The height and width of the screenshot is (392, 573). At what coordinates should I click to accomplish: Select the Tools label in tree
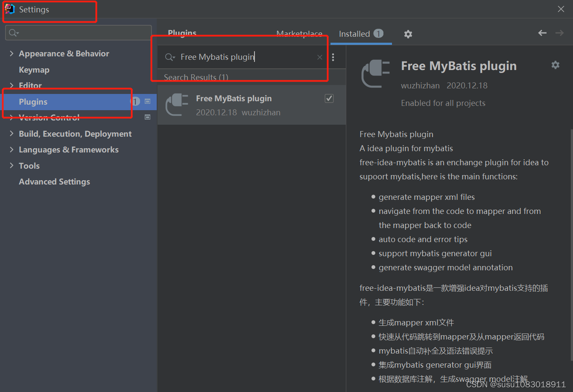(29, 166)
